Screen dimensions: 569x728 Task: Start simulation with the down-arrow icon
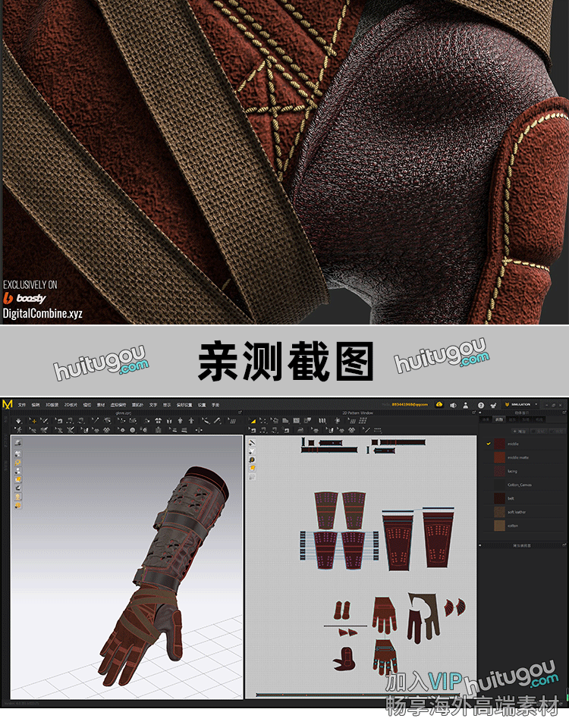click(18, 421)
